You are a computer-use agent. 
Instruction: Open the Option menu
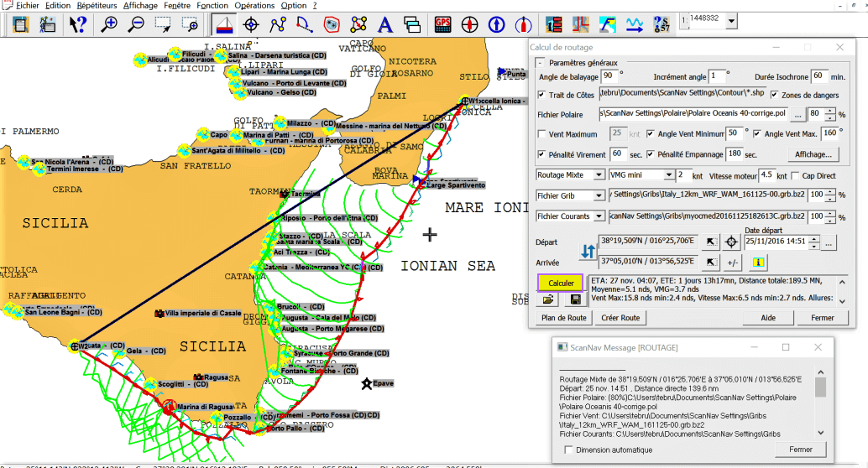pos(294,6)
